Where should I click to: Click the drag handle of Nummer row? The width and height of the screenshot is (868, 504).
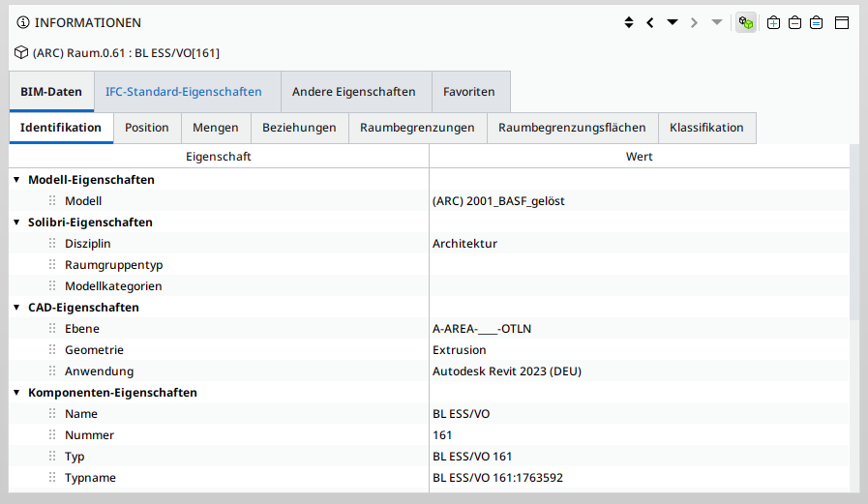coord(52,434)
